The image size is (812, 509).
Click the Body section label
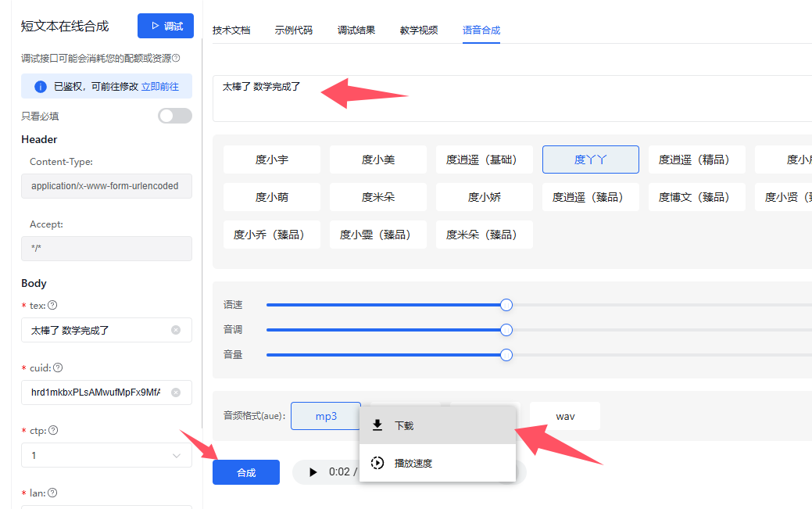point(34,283)
